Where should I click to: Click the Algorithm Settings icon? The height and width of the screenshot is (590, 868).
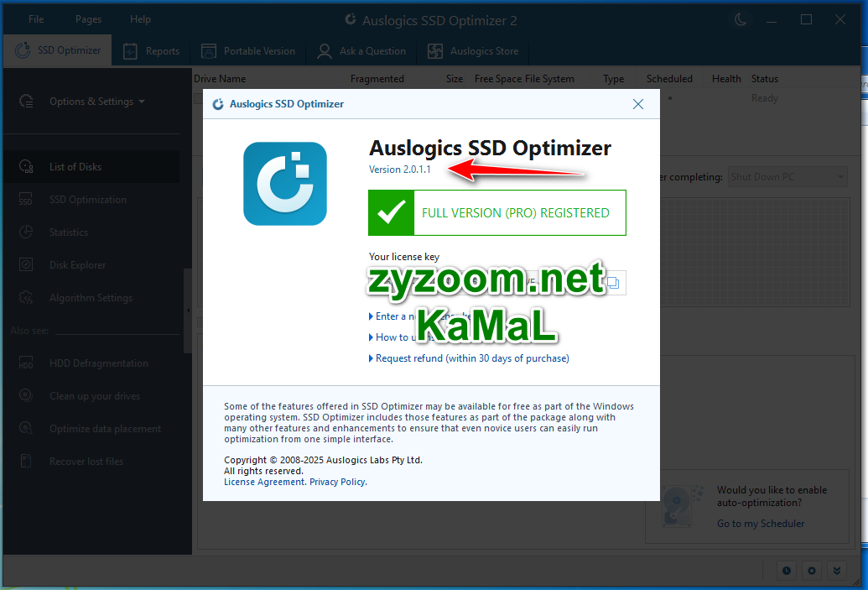pyautogui.click(x=26, y=297)
